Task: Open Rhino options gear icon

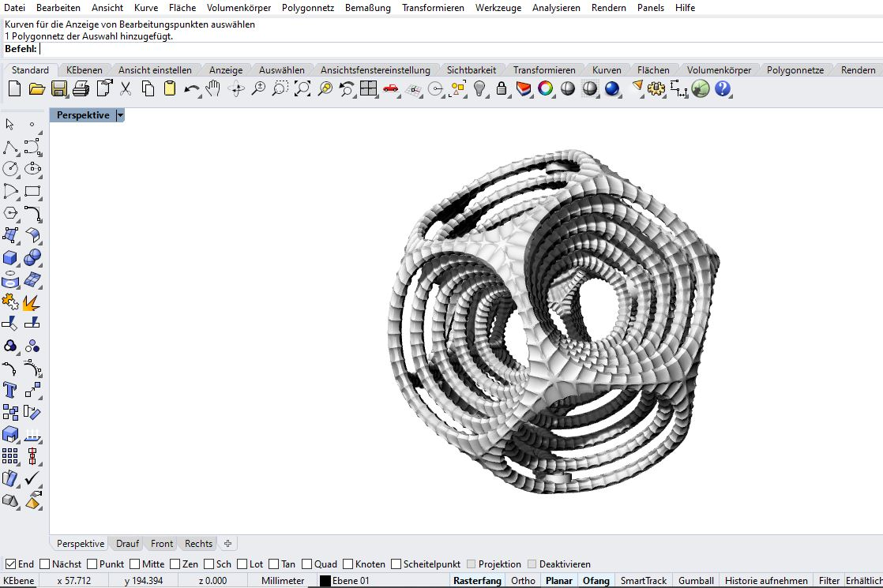Action: coord(656,89)
